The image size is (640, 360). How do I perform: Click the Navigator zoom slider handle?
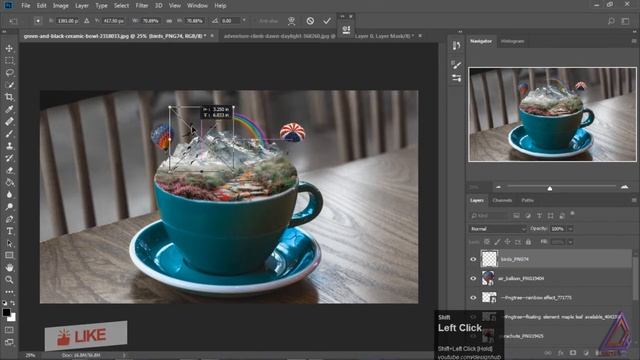550,188
